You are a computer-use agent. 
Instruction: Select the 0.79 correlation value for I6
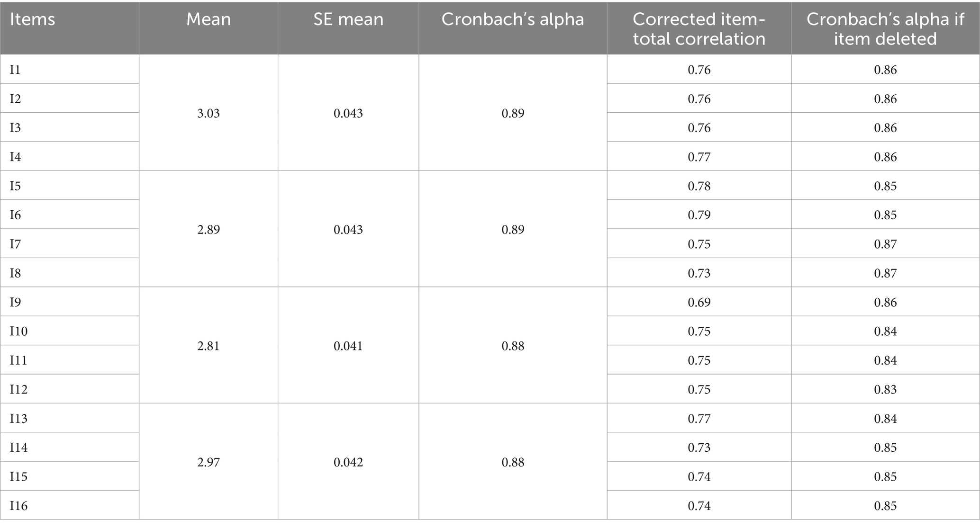(699, 215)
